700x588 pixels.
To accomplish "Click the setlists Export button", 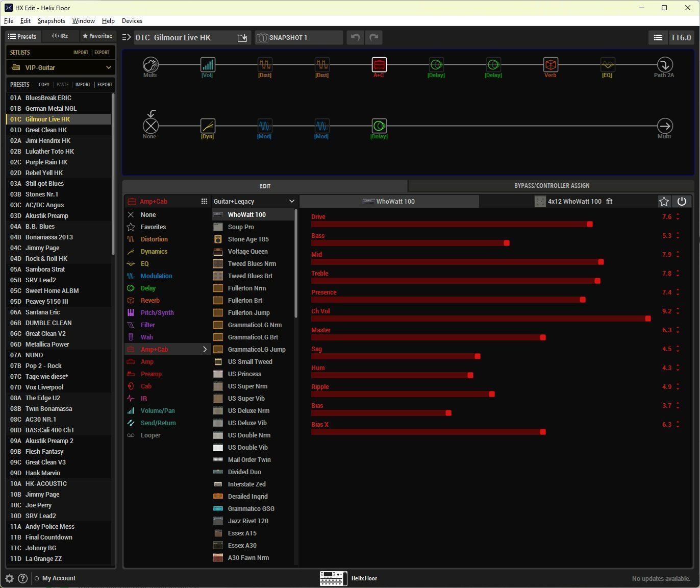I will click(x=102, y=53).
